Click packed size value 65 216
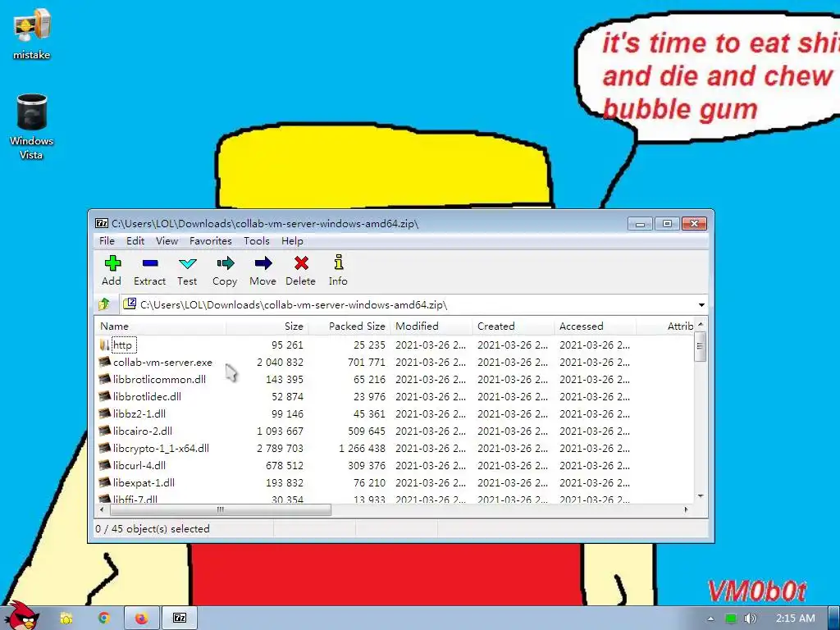This screenshot has height=630, width=840. pyautogui.click(x=370, y=379)
